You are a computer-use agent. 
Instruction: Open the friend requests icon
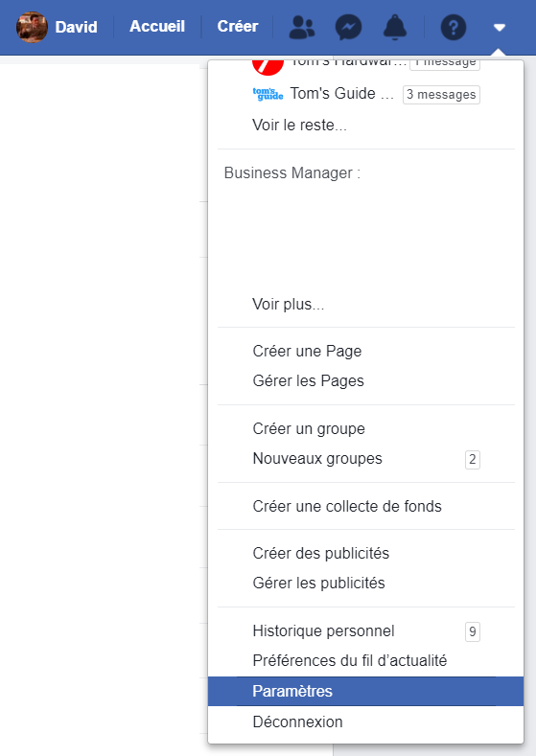coord(302,27)
